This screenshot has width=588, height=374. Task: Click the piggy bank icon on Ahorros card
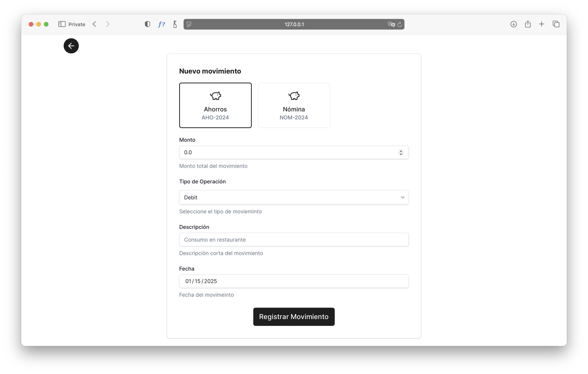(x=215, y=96)
